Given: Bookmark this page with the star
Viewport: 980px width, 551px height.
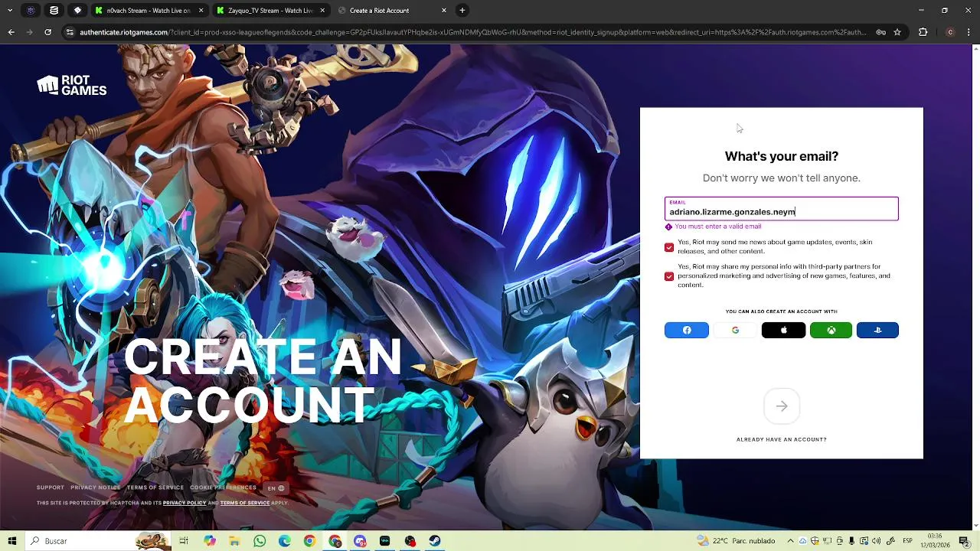Looking at the screenshot, I should coord(897,32).
